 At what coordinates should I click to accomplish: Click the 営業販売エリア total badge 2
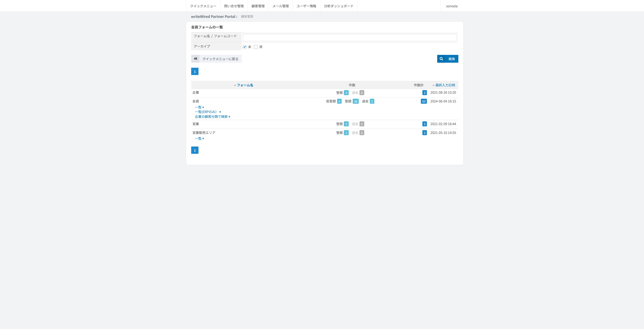424,133
